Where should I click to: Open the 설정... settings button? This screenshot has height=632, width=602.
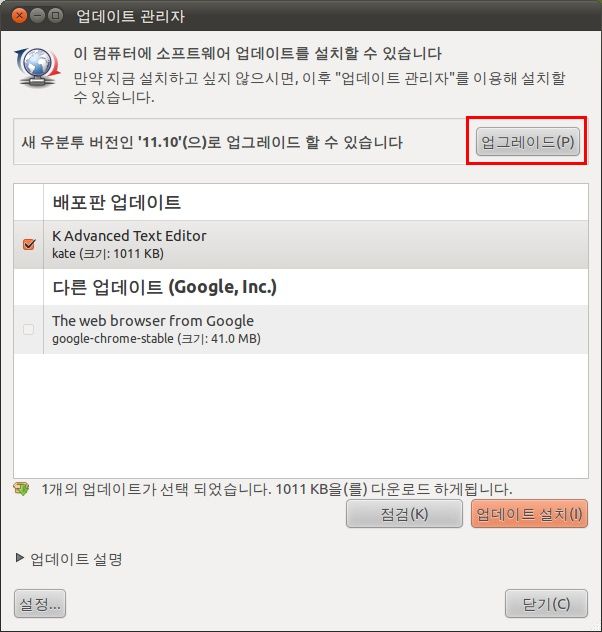pyautogui.click(x=40, y=604)
